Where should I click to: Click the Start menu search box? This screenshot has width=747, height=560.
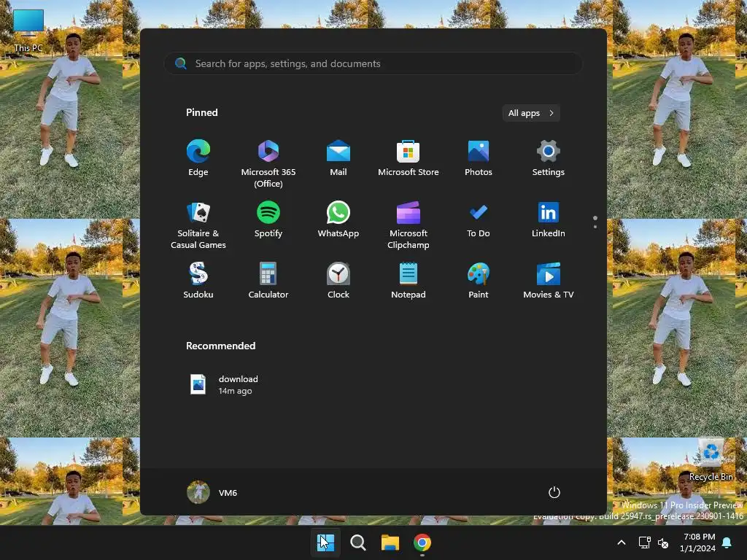[x=373, y=63]
